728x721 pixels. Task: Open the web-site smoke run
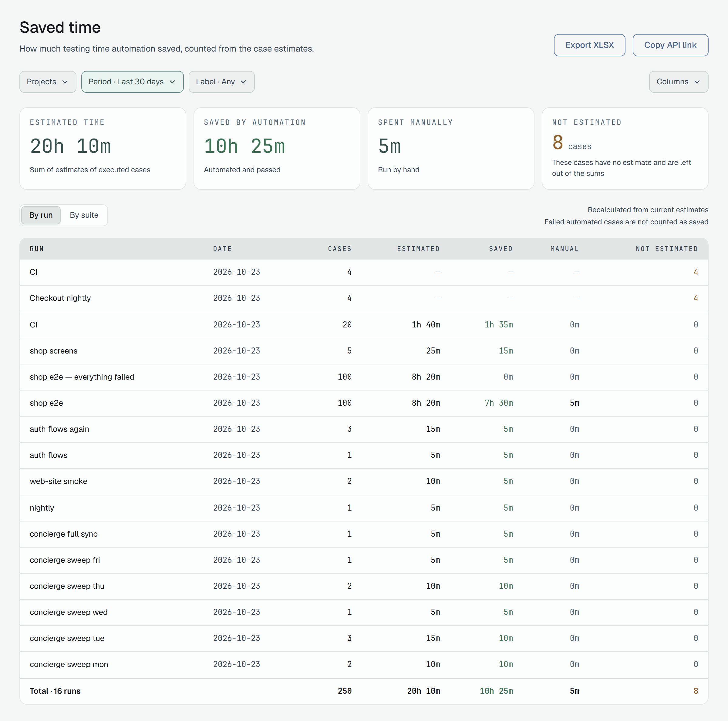(364, 481)
